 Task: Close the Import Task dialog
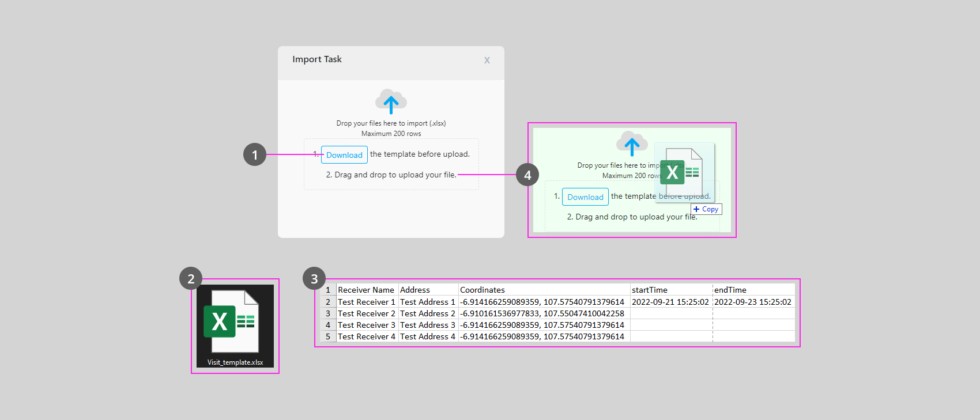(x=487, y=60)
